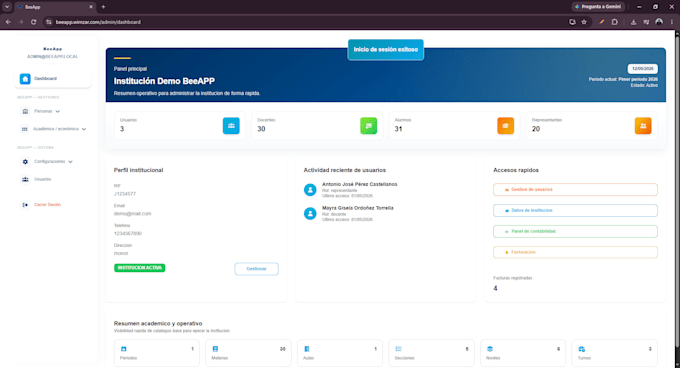The image size is (680, 368).
Task: Bookmark this page with the star icon
Action: [584, 22]
